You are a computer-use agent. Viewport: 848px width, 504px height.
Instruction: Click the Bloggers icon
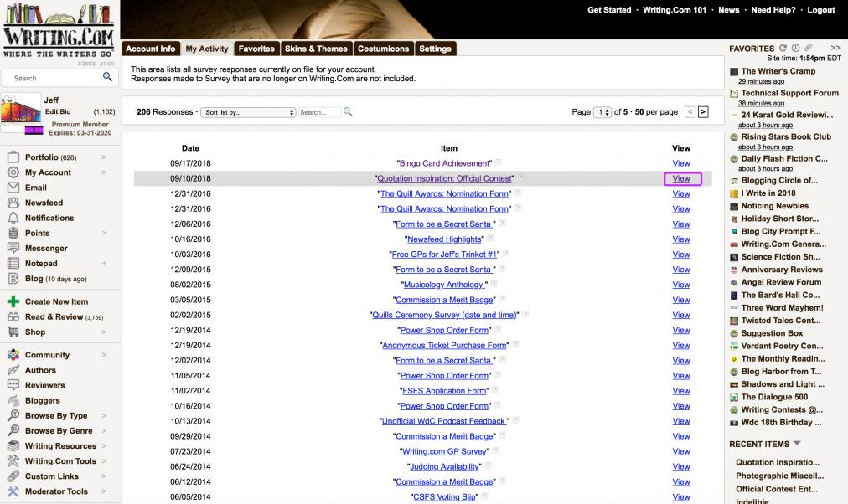[x=13, y=400]
